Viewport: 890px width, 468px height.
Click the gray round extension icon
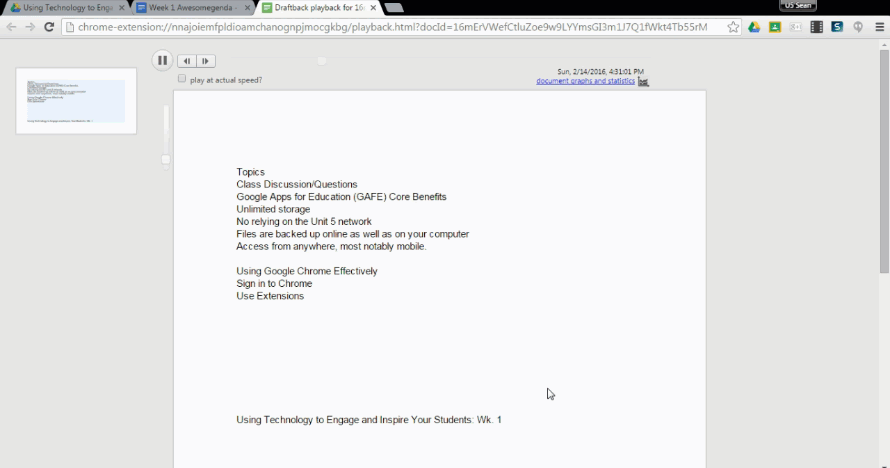tap(858, 27)
